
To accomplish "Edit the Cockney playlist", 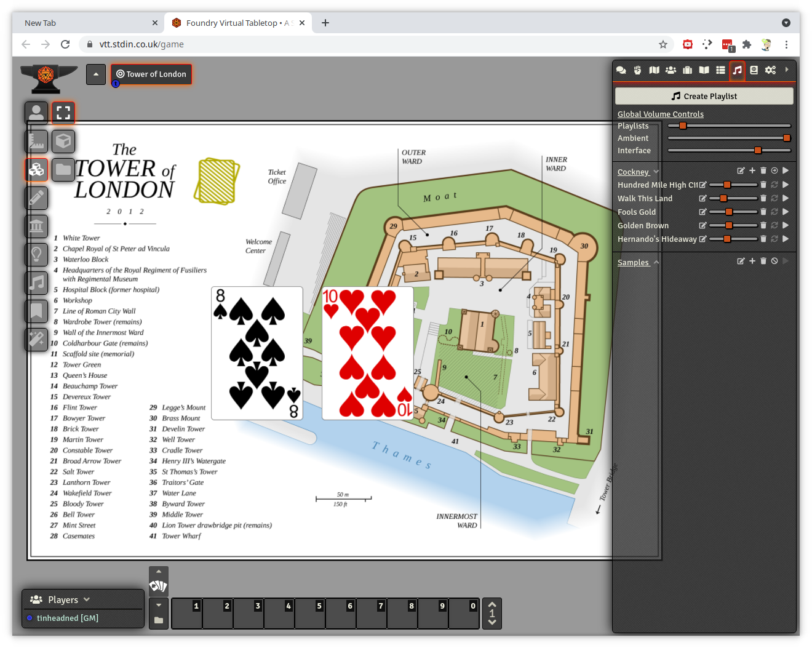I will pyautogui.click(x=741, y=171).
